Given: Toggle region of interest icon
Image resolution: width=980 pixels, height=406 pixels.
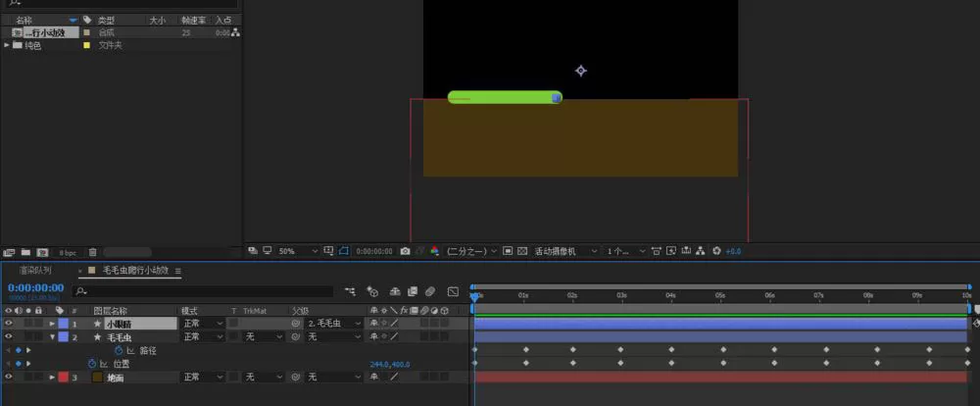Looking at the screenshot, I should [508, 251].
